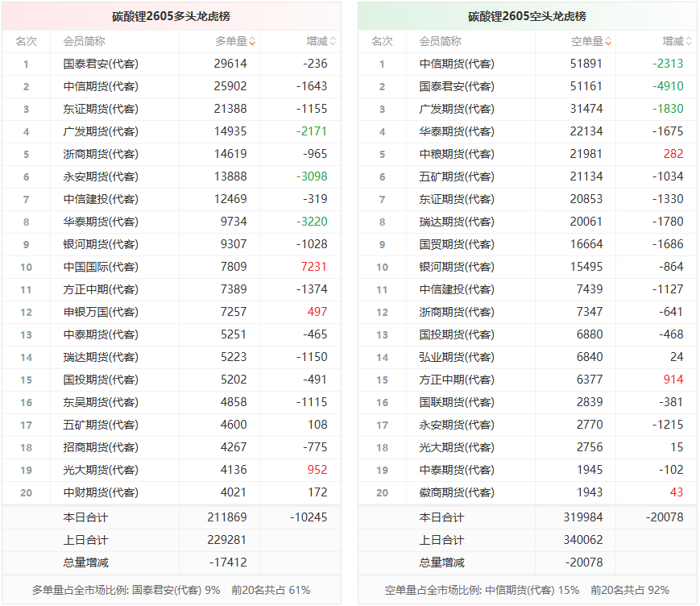700x606 pixels.
Task: Click 上日合计 value 229281
Action: click(x=227, y=540)
